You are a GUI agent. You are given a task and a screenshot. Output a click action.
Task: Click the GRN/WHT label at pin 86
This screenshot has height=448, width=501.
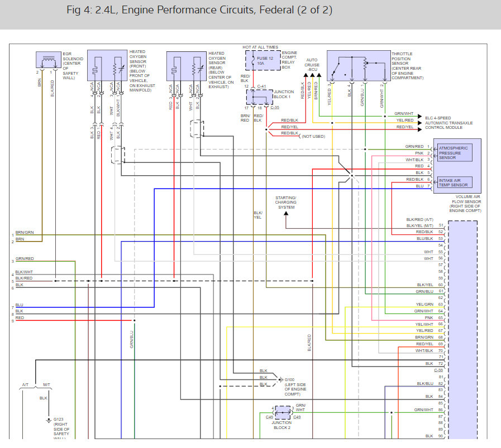pyautogui.click(x=424, y=410)
